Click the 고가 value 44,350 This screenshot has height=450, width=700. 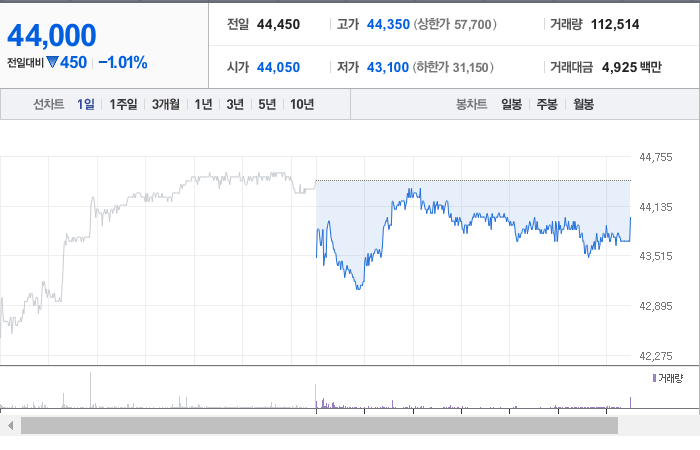point(388,25)
